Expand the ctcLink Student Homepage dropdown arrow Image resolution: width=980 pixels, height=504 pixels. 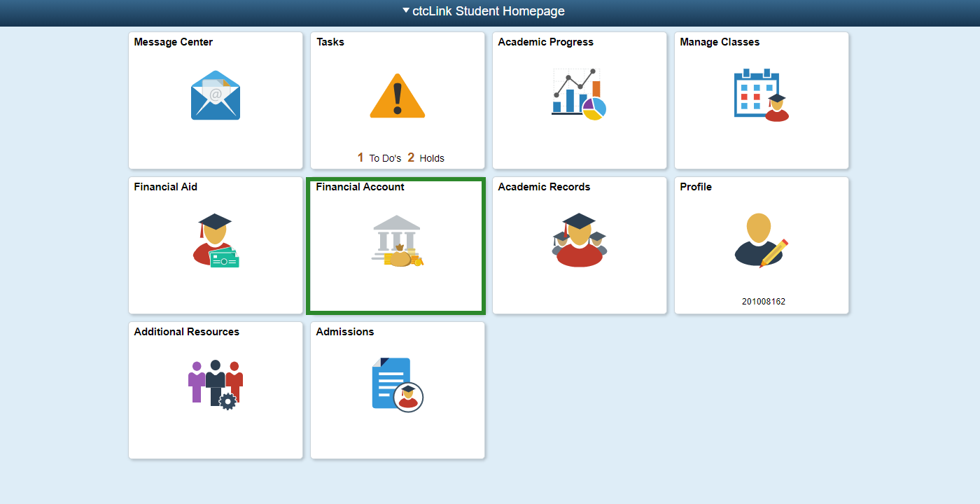tap(406, 10)
